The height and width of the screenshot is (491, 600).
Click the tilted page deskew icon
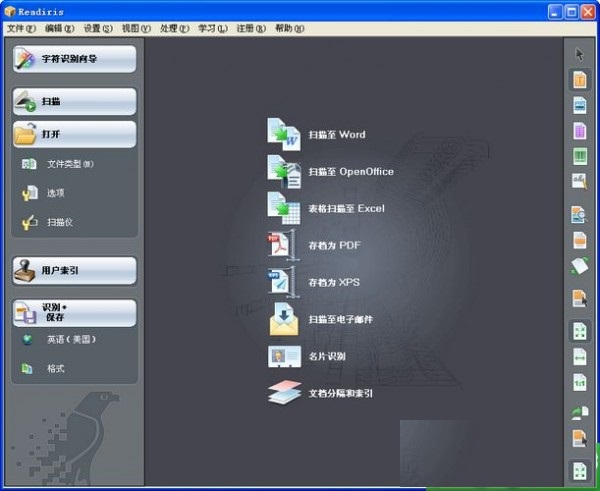pos(580,266)
